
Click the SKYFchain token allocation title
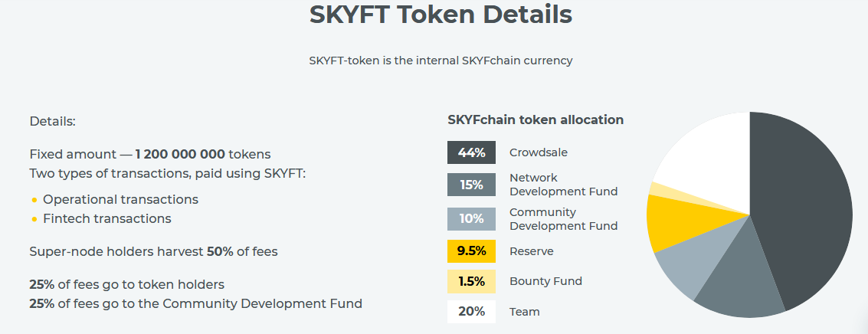(535, 120)
